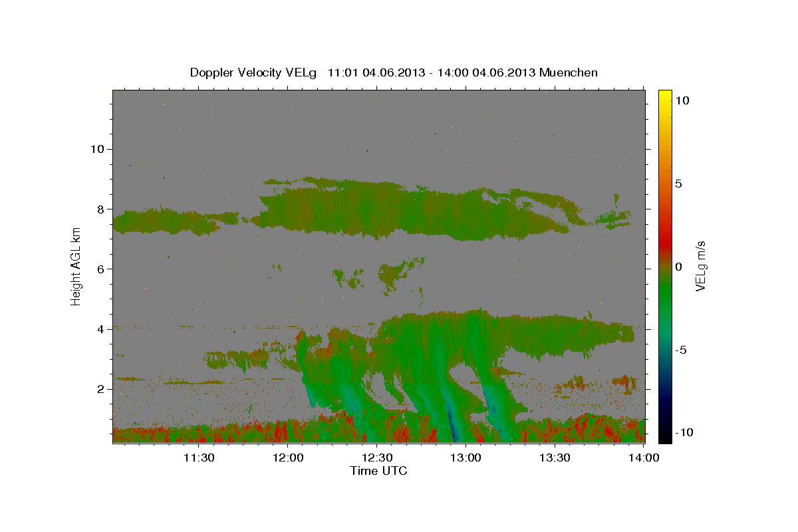Image resolution: width=798 pixels, height=532 pixels.
Task: Click the colorbar tick label -10
Action: click(x=684, y=432)
